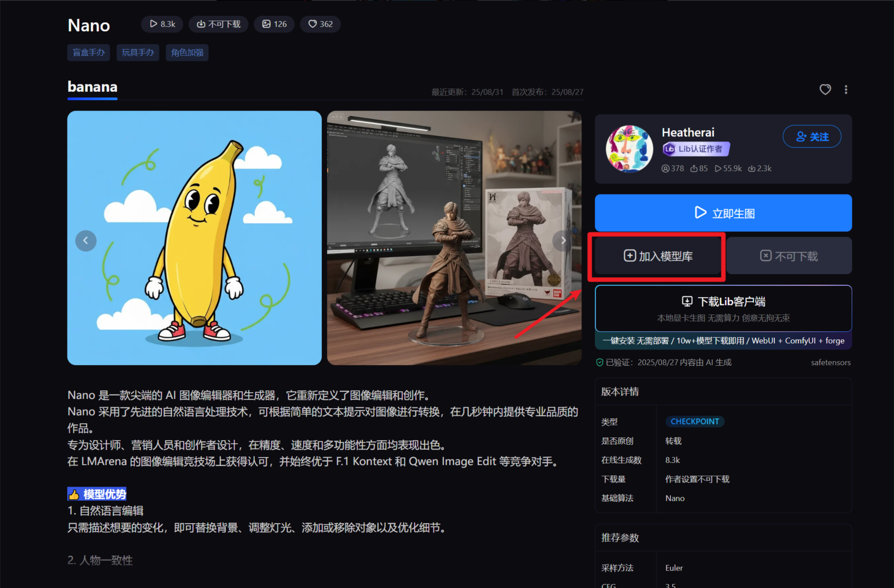
Task: Click the CHECKPOINT type badge
Action: 695,421
